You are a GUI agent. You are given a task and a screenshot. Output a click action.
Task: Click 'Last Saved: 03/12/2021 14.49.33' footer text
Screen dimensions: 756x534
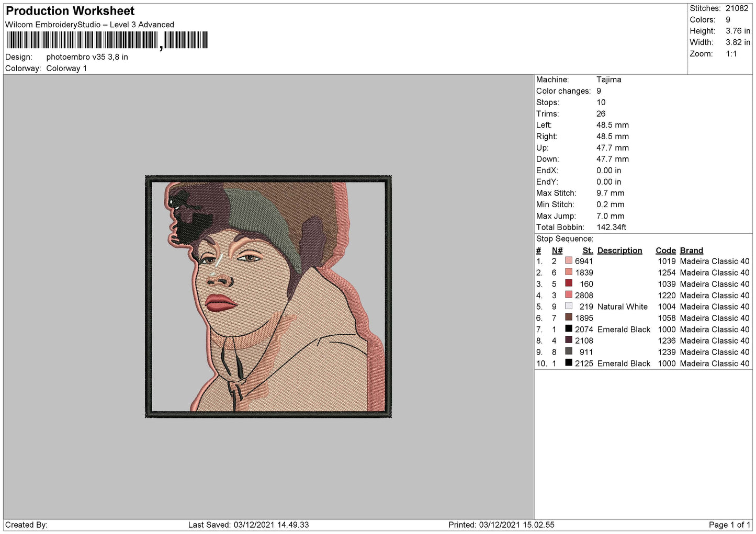[x=248, y=525]
